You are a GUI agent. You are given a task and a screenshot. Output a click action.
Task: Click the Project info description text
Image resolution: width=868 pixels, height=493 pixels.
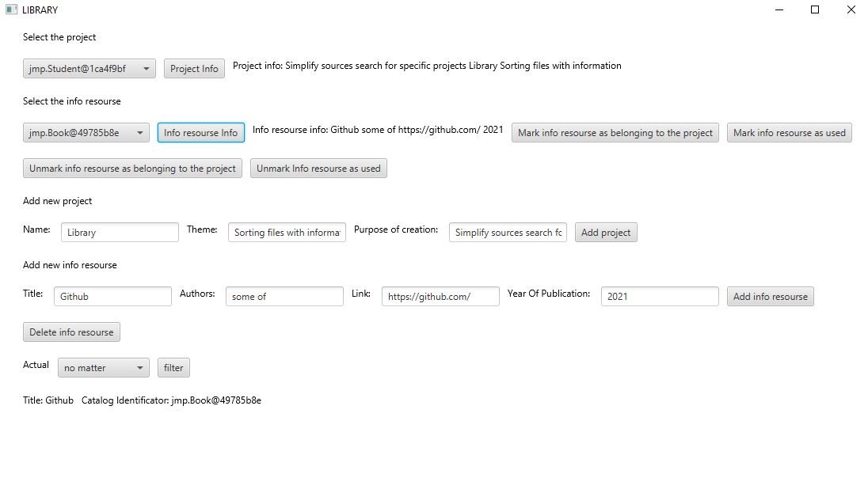427,66
